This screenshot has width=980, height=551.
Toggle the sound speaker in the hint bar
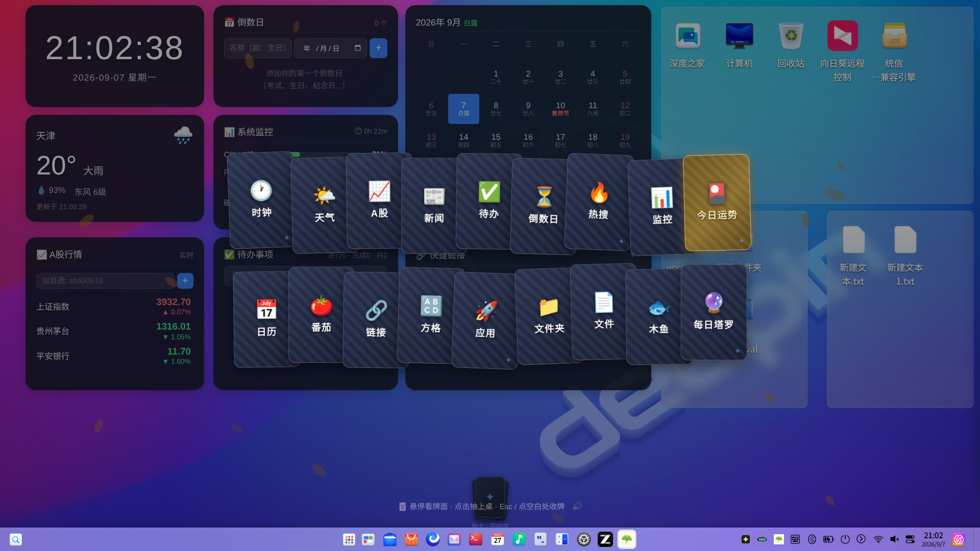[x=577, y=506]
